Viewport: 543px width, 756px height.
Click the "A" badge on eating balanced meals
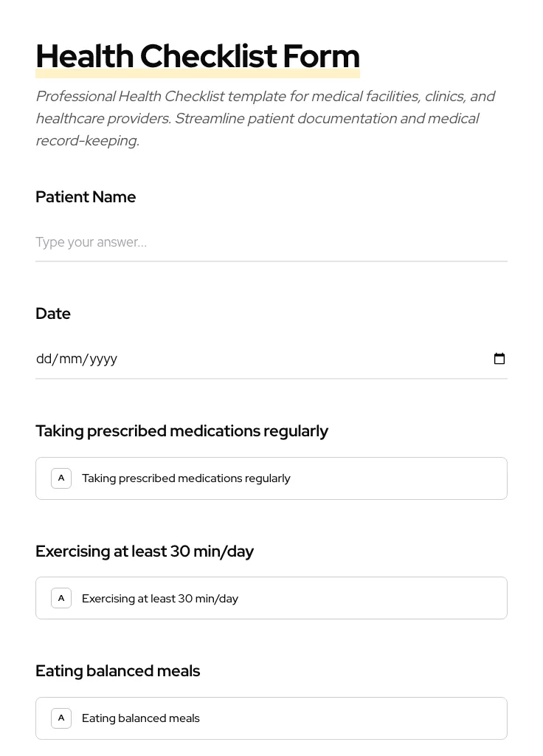pyautogui.click(x=61, y=718)
